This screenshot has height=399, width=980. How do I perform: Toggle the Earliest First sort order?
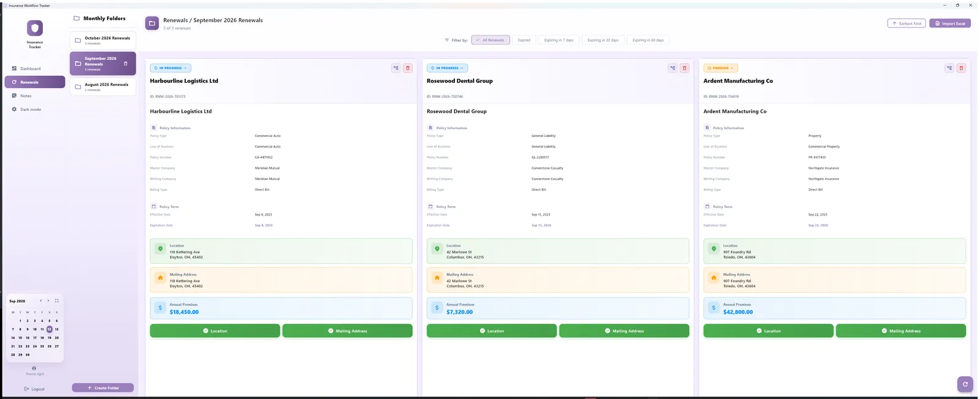(x=907, y=23)
